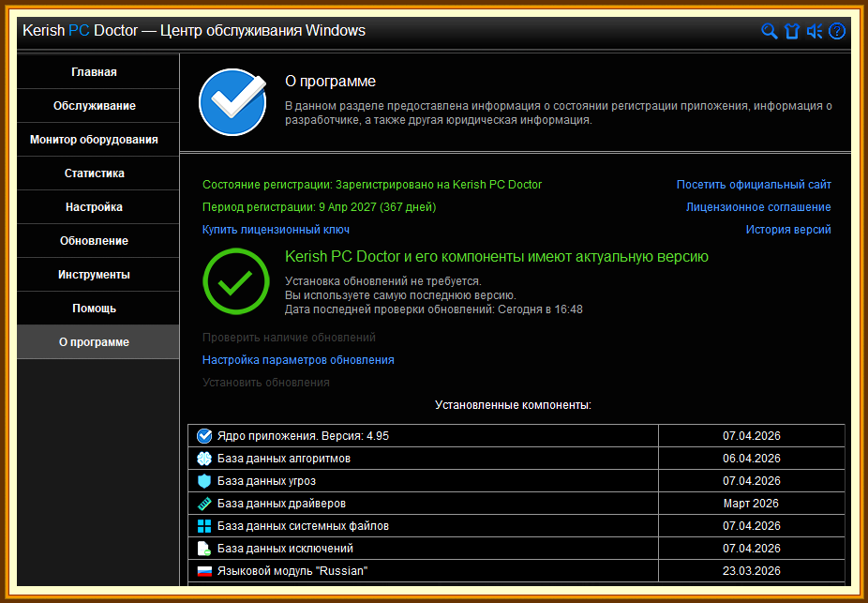
Task: Open the Главная section
Action: click(98, 72)
